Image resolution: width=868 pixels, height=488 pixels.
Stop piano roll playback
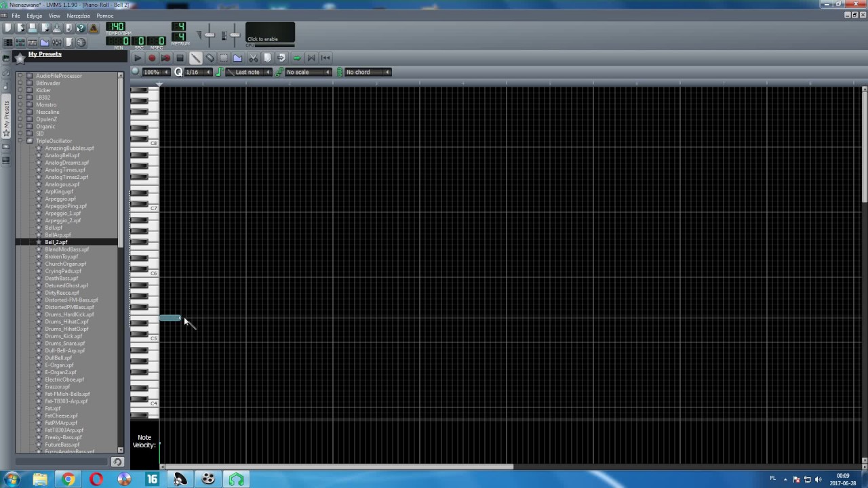(180, 58)
